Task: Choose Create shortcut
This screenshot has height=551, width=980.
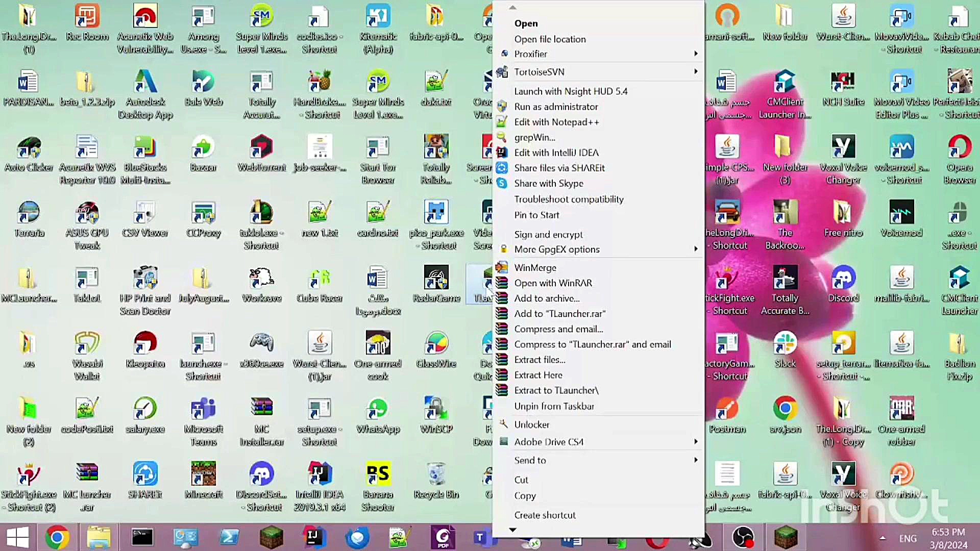Action: [598, 515]
